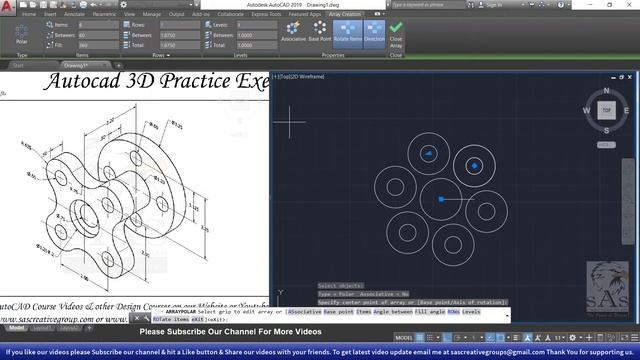The image size is (640, 360).
Task: Open the workspace gear dropdown in title bar
Action: tap(124, 5)
